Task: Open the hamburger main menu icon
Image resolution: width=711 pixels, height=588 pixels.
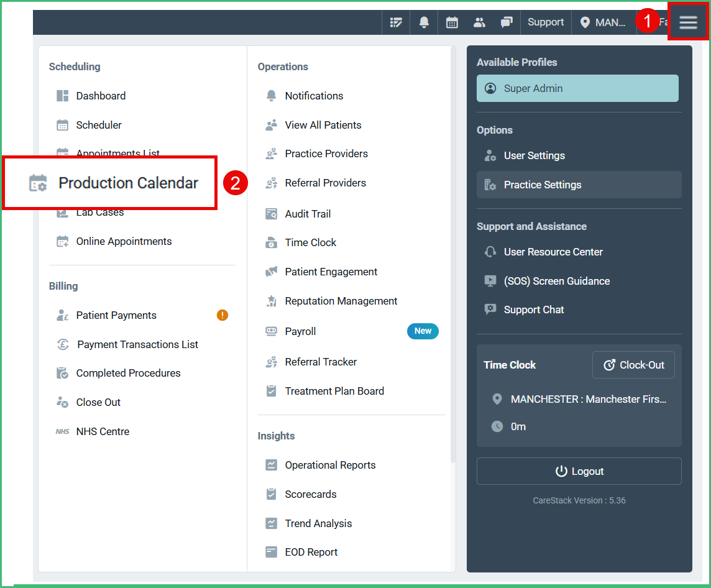Action: [688, 22]
